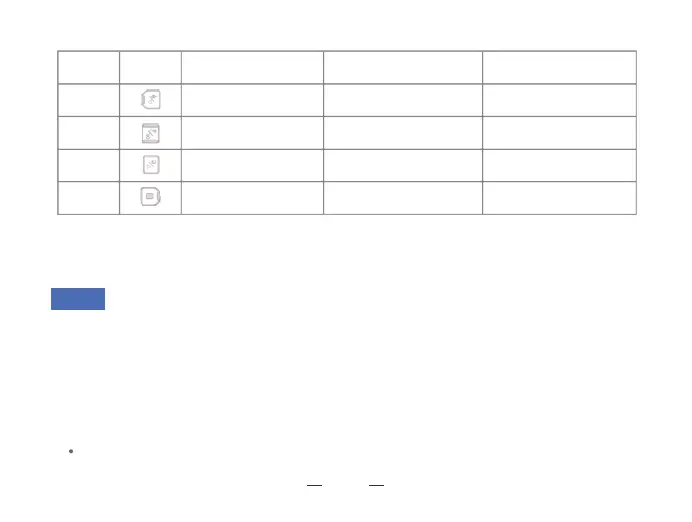This screenshot has width=692, height=522.
Task: Click the faint card icon in the third data row
Action: point(150,165)
